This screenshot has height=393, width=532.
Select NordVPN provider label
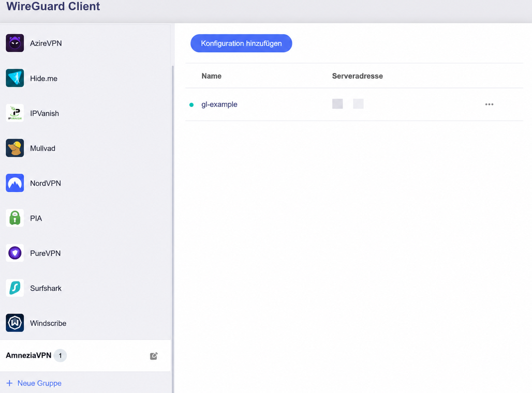46,183
